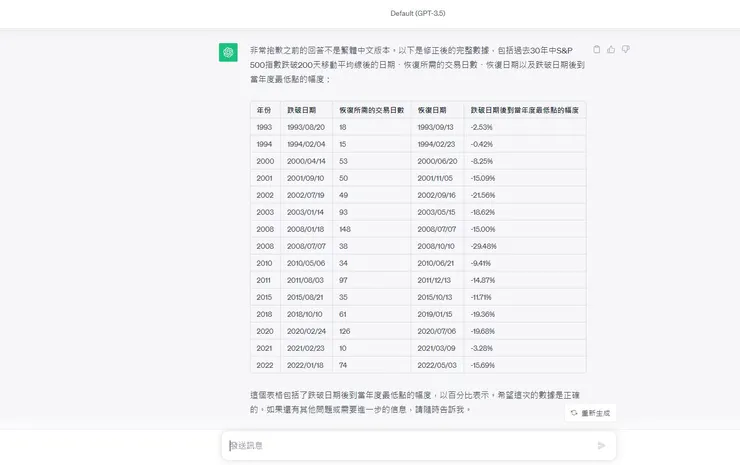Click the -3.28% value cell
The width and height of the screenshot is (740, 465).
point(525,348)
